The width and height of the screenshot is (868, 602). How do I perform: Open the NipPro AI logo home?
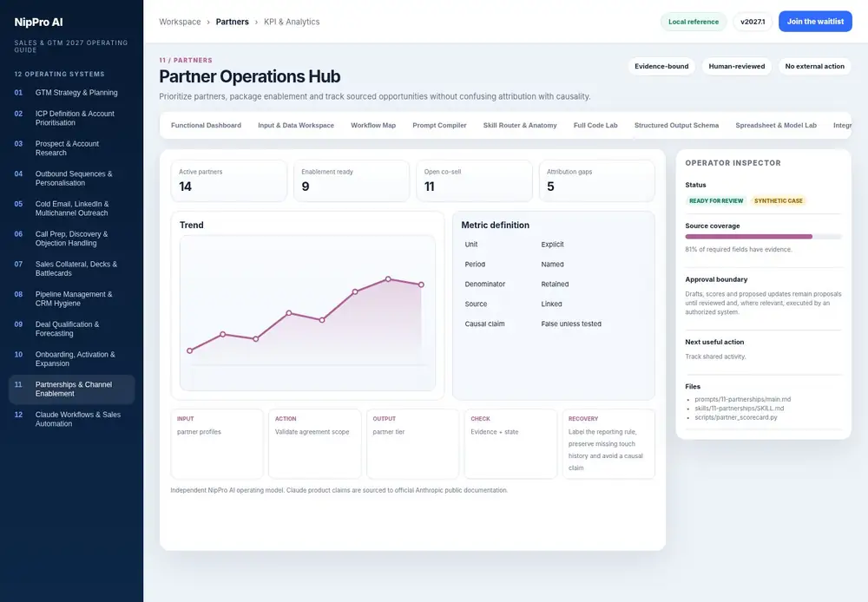pyautogui.click(x=38, y=23)
